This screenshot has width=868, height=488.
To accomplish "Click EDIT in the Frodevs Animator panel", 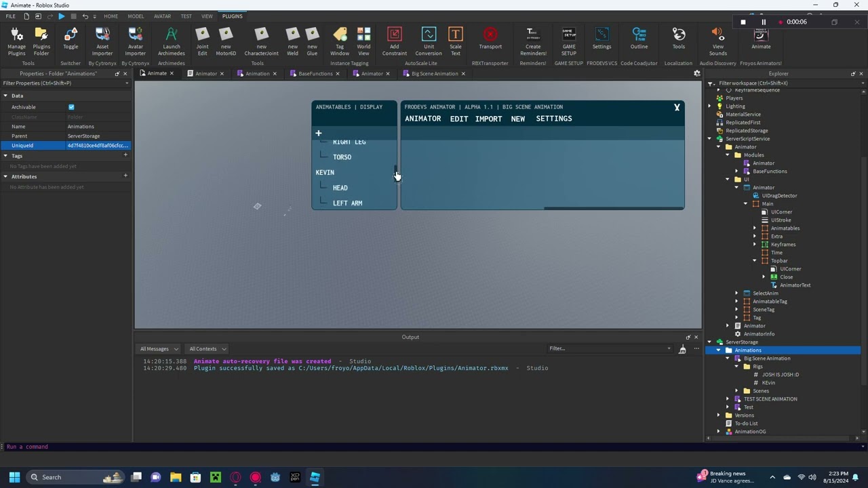I will (x=459, y=119).
